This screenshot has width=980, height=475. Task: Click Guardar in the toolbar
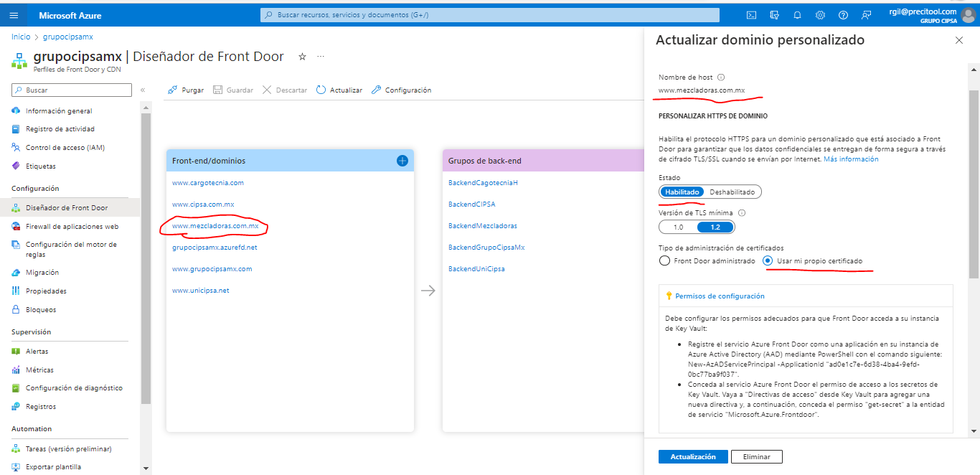233,90
